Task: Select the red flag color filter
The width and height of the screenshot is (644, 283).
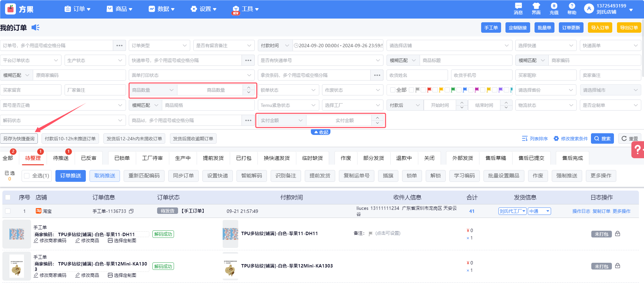Action: pos(429,90)
